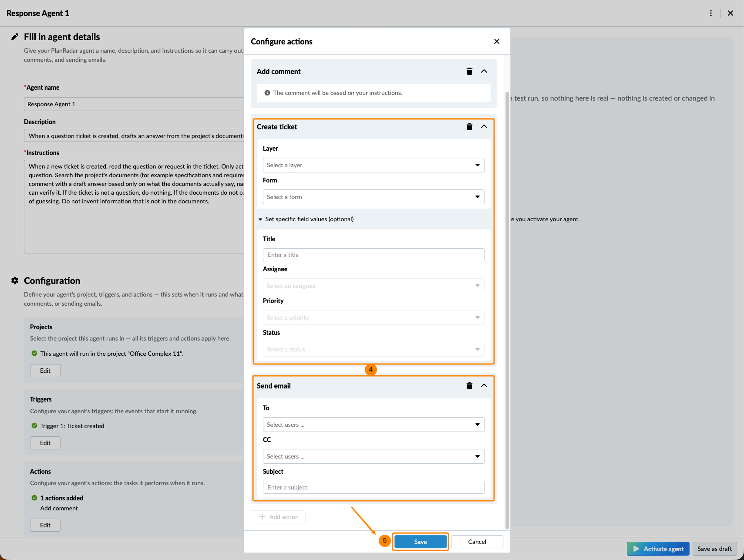Open the Select a layer dropdown
744x560 pixels.
[x=374, y=165]
